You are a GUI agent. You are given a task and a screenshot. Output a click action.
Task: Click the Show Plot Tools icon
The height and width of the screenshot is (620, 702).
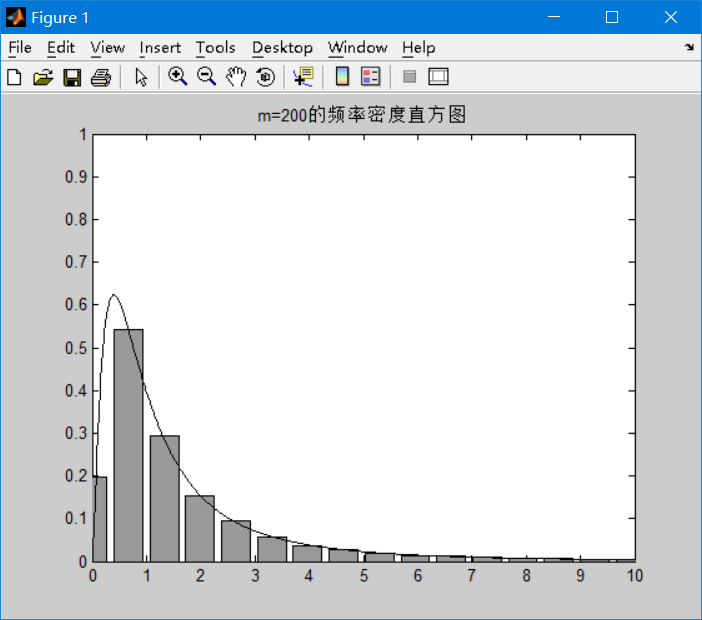tap(438, 77)
